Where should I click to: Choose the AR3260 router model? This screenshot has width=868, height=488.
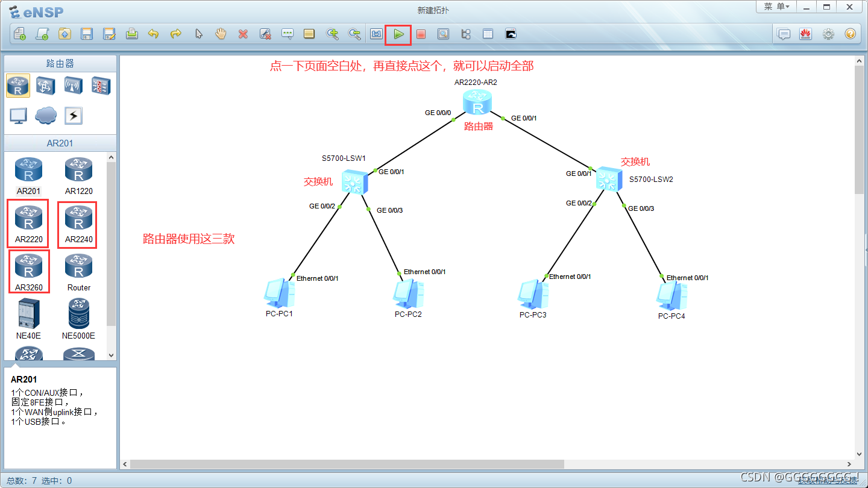(29, 272)
